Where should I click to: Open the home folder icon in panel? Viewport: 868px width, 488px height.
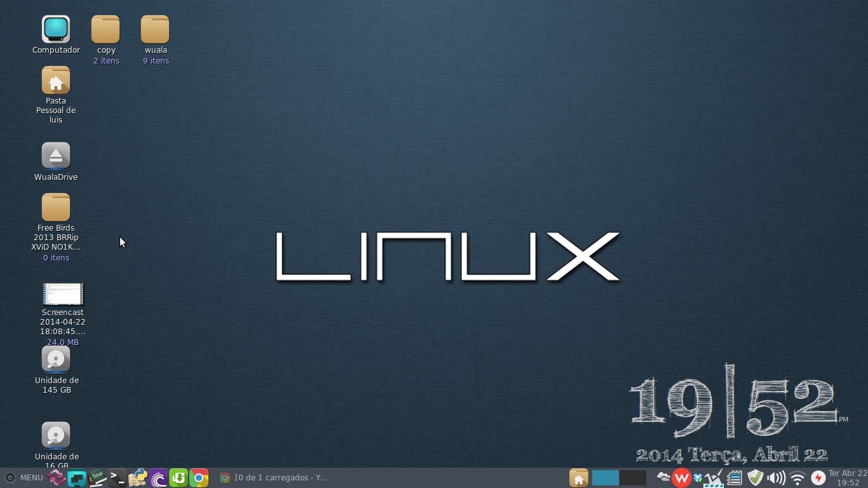click(578, 478)
